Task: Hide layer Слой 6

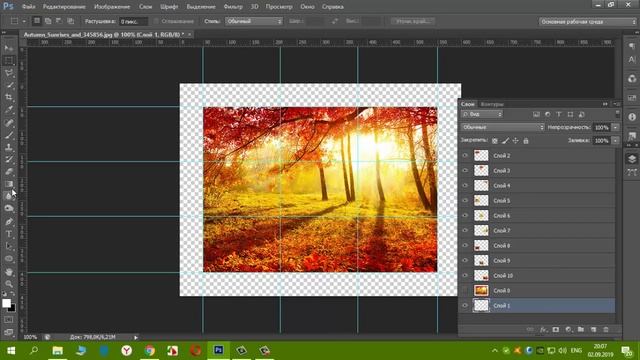Action: point(465,216)
